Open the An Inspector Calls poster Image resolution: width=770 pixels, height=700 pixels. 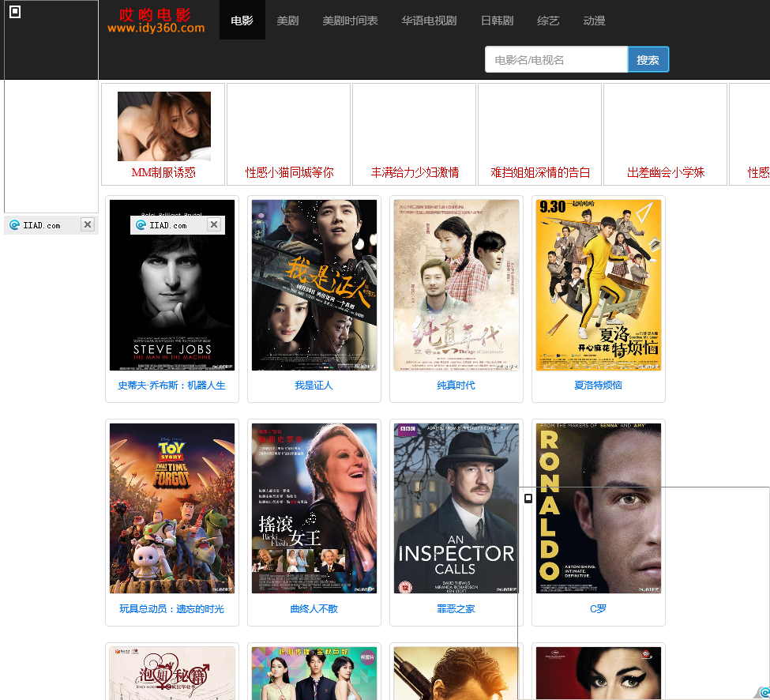(456, 509)
